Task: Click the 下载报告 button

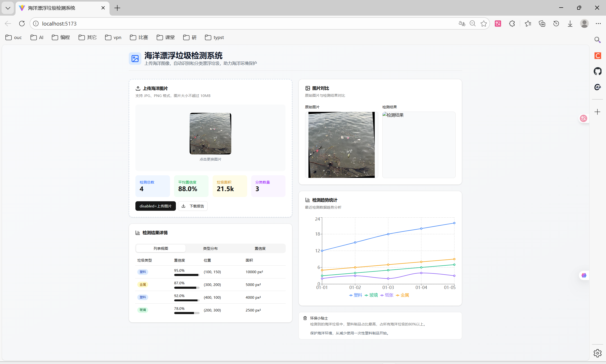Action: [193, 206]
